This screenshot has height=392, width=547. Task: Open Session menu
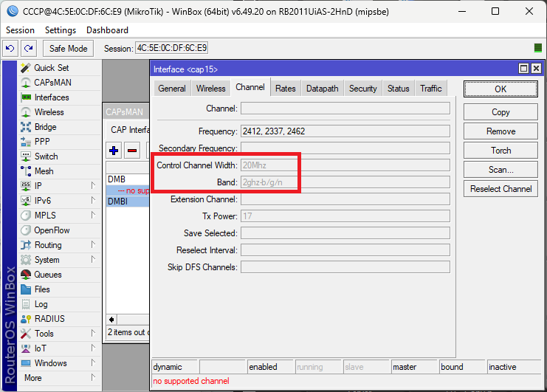20,30
